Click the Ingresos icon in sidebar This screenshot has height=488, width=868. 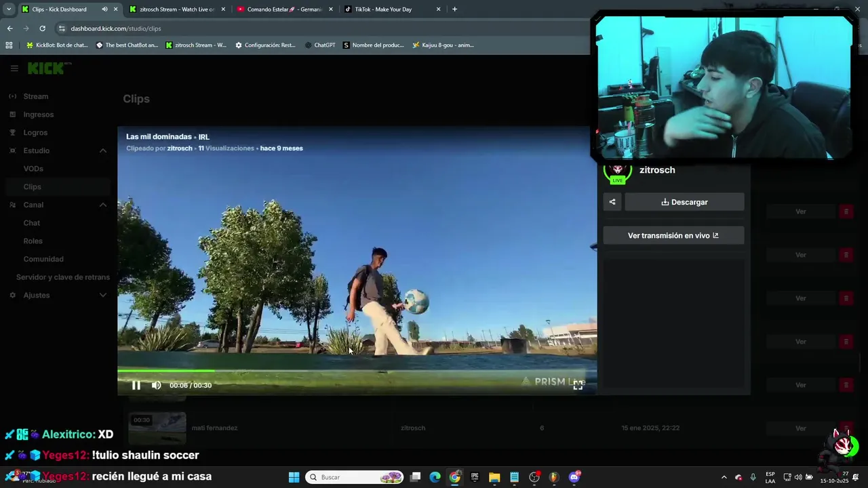pyautogui.click(x=12, y=115)
